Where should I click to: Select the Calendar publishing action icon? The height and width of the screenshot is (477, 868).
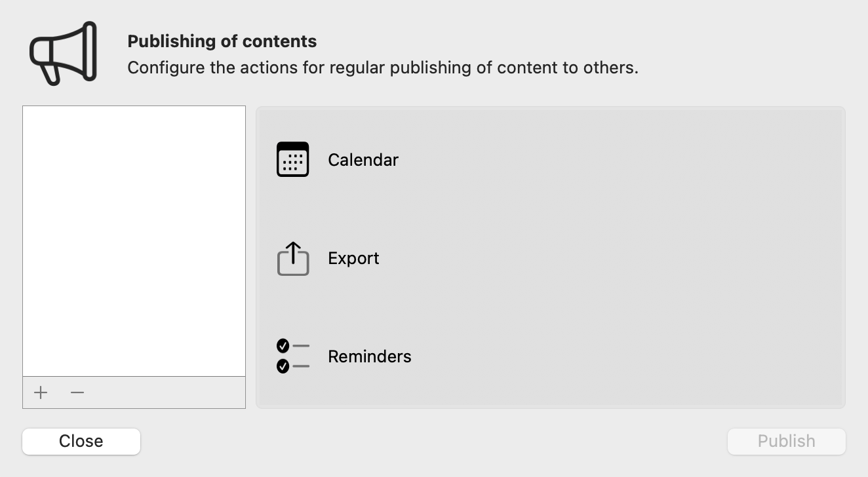coord(292,159)
